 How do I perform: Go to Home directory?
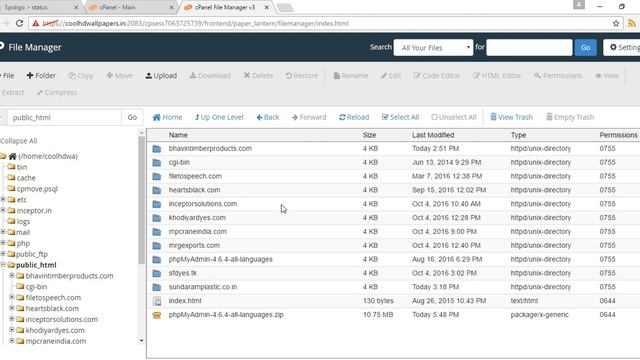tap(167, 117)
